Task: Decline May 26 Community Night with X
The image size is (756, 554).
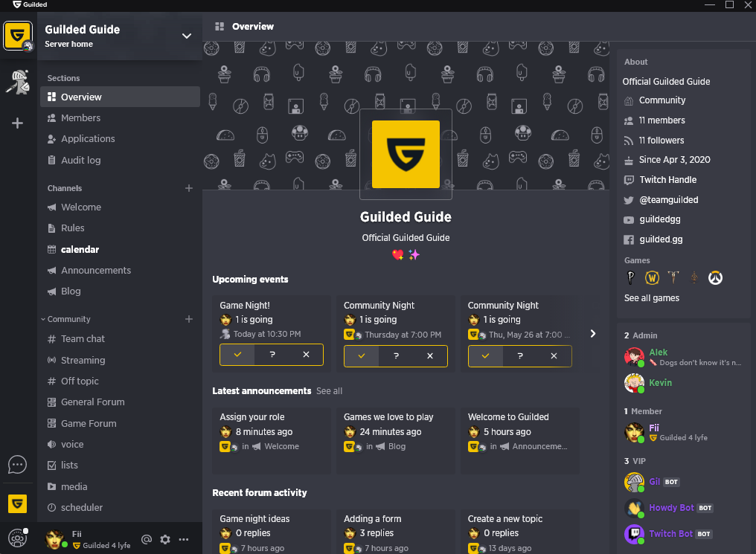Action: 554,356
